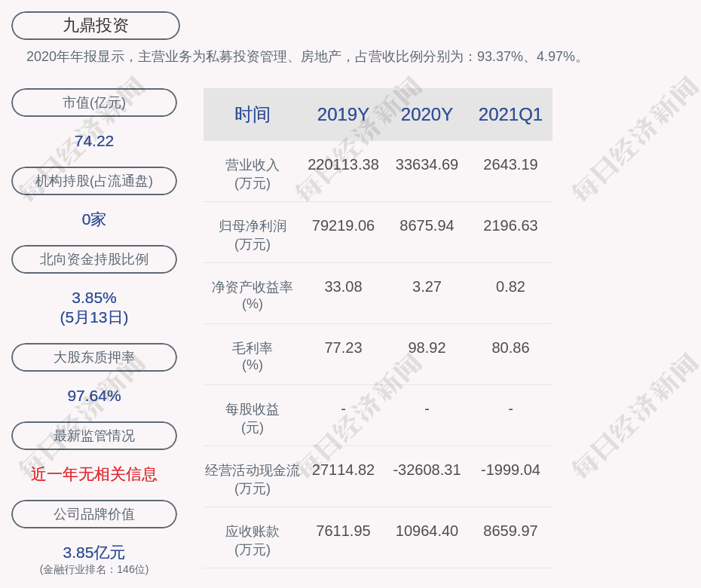Click the 2020年年报显示 summary sentence

coord(306,57)
